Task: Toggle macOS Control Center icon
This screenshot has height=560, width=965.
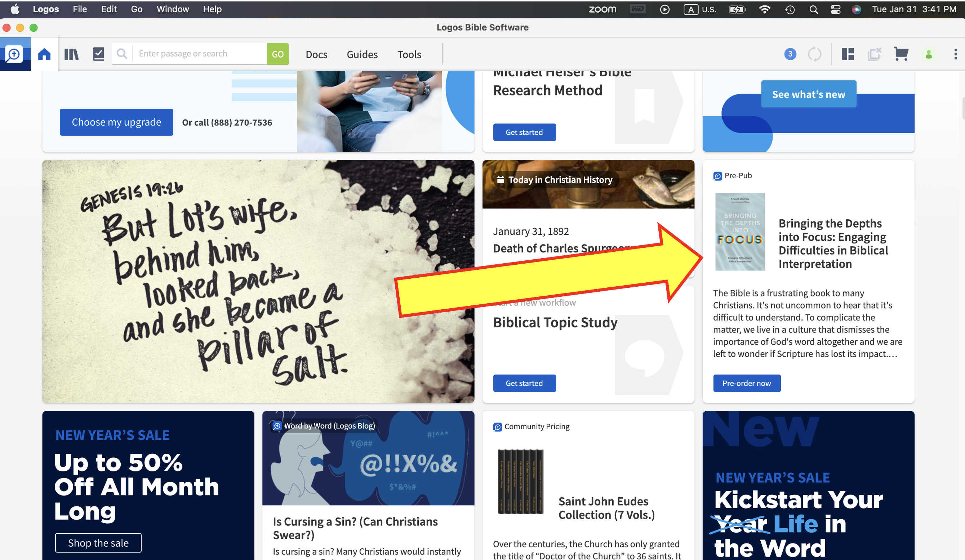Action: (x=836, y=9)
